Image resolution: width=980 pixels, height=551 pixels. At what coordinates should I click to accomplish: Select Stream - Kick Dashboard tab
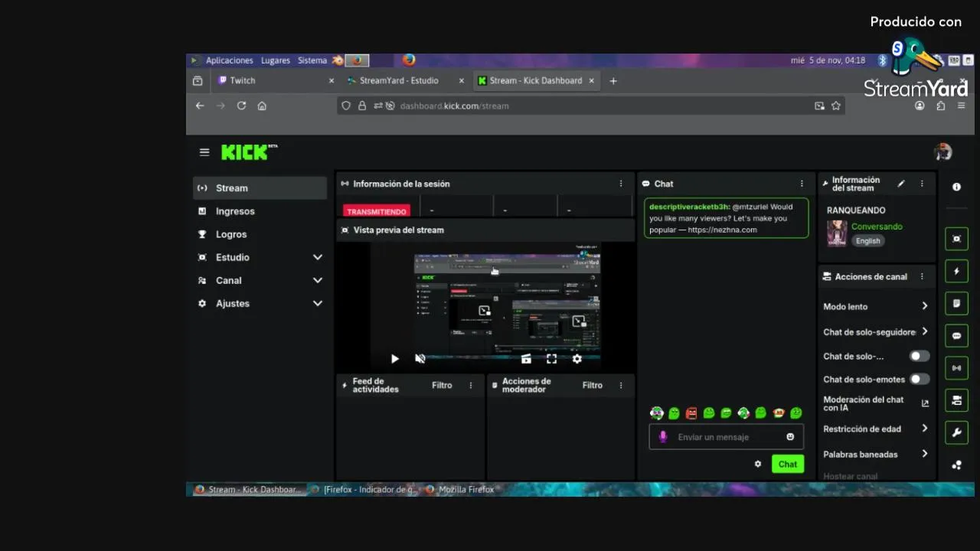pos(535,80)
